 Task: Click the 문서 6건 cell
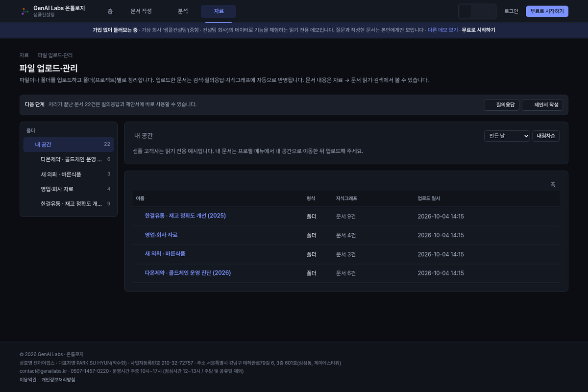click(x=346, y=273)
